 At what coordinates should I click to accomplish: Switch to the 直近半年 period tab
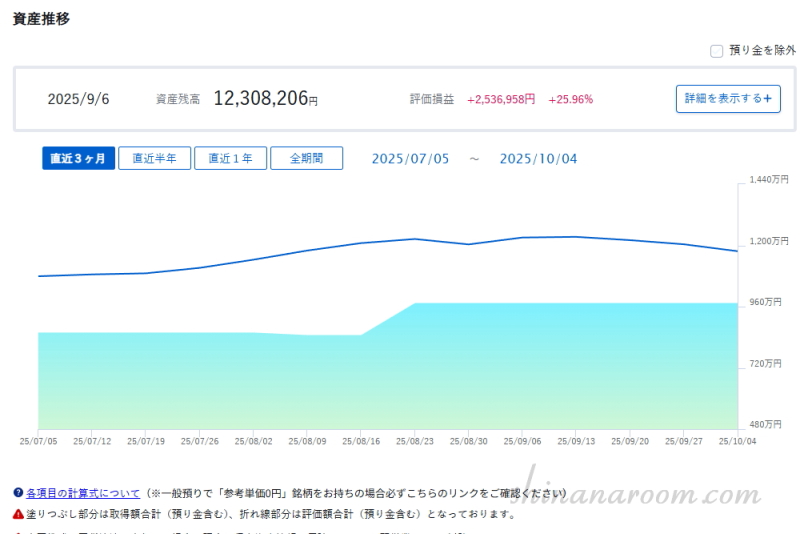point(154,159)
